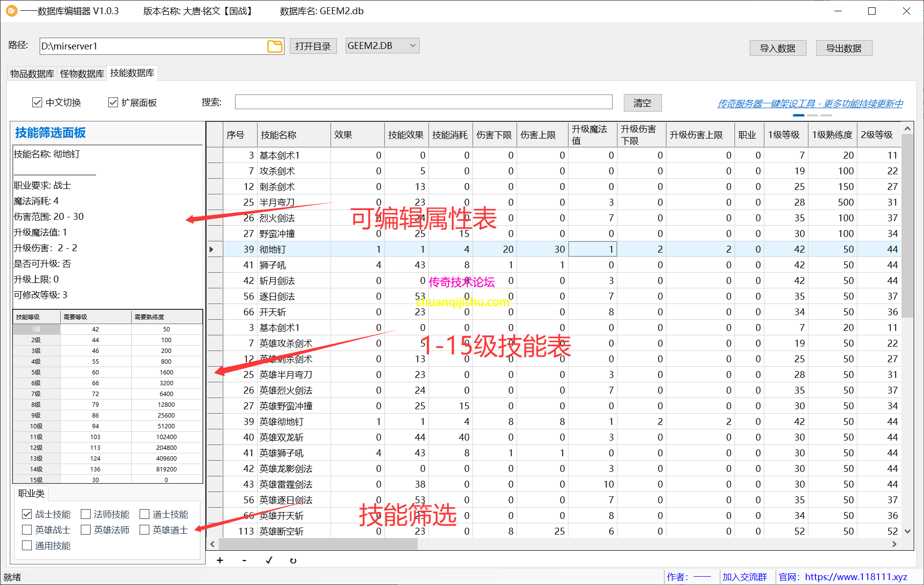
Task: Switch to the 怪物数据库 tab
Action: click(82, 73)
